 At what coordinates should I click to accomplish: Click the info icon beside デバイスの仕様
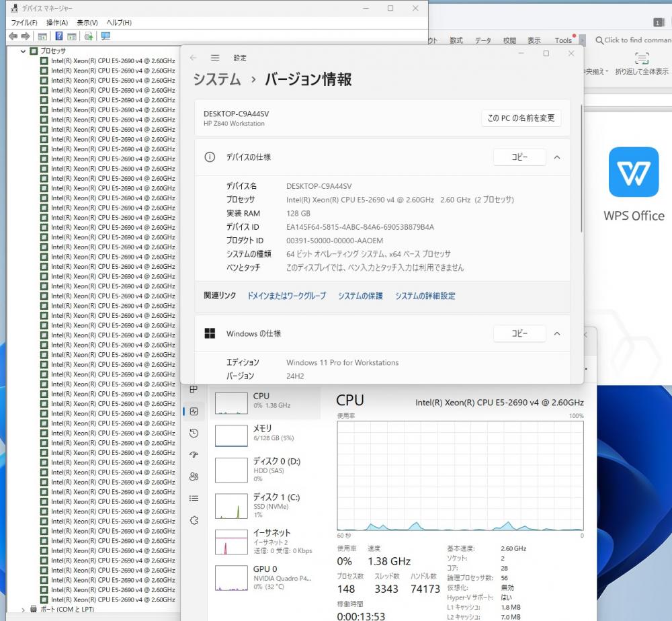point(210,157)
